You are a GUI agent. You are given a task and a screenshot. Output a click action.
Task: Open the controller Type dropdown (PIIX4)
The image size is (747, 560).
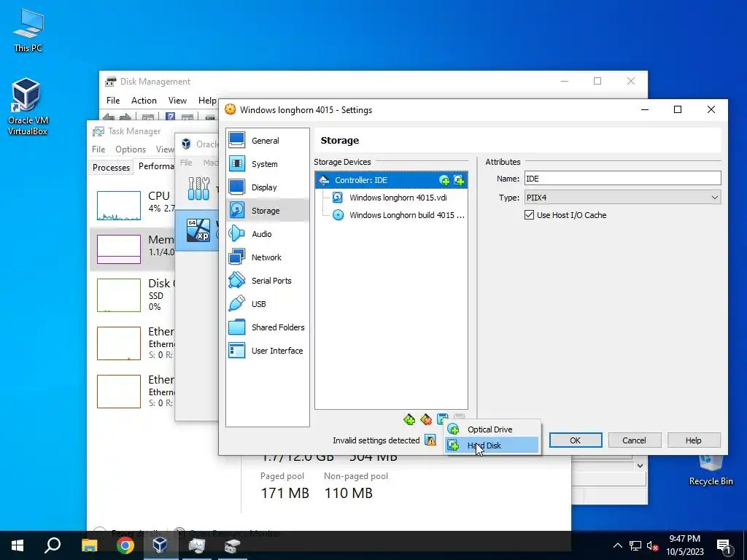coord(623,197)
